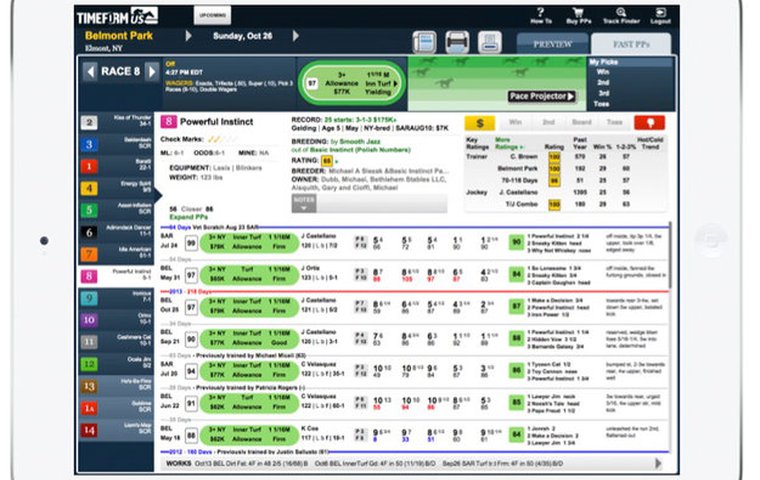Image resolution: width=760 pixels, height=480 pixels.
Task: Select horse number 10 purple saddle cloth
Action: point(89,320)
